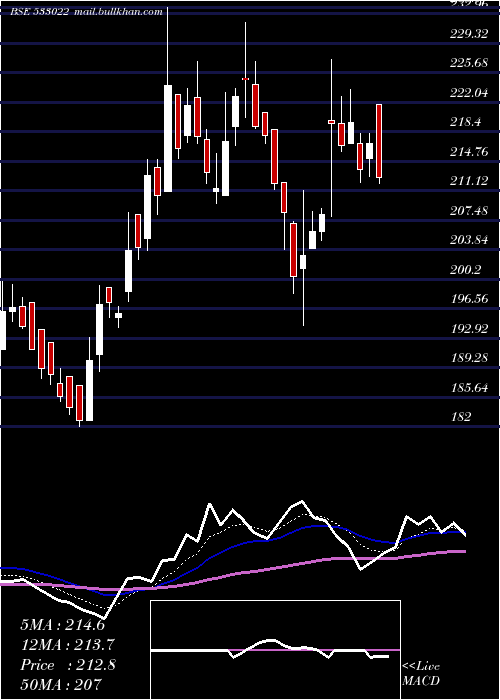Click the 182 price axis label

460,417
